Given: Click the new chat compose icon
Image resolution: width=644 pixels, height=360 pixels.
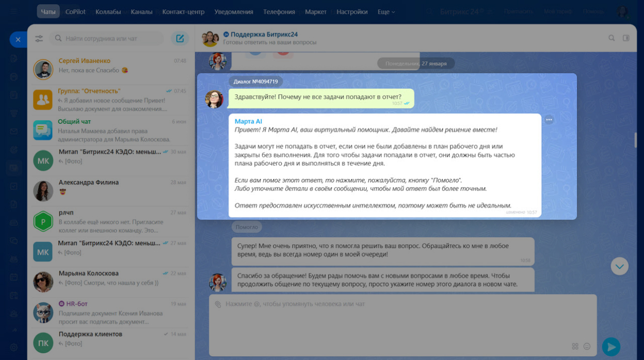Looking at the screenshot, I should (180, 38).
